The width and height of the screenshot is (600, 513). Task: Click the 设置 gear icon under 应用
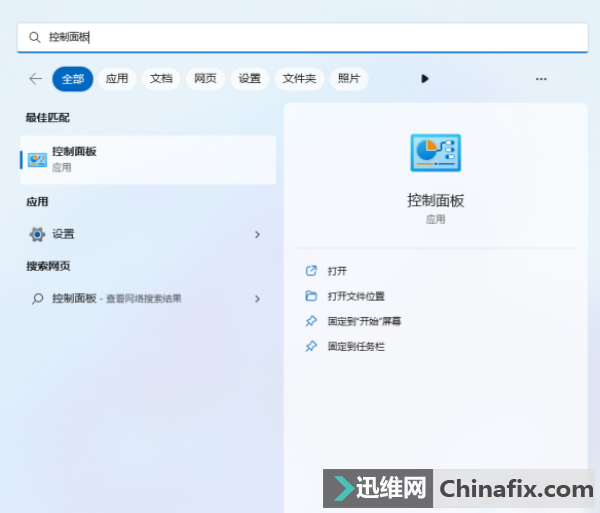(x=37, y=234)
